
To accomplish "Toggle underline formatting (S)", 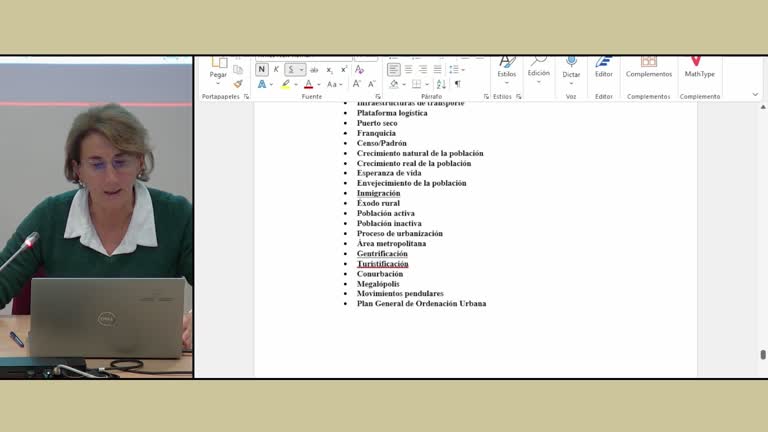I will point(291,70).
